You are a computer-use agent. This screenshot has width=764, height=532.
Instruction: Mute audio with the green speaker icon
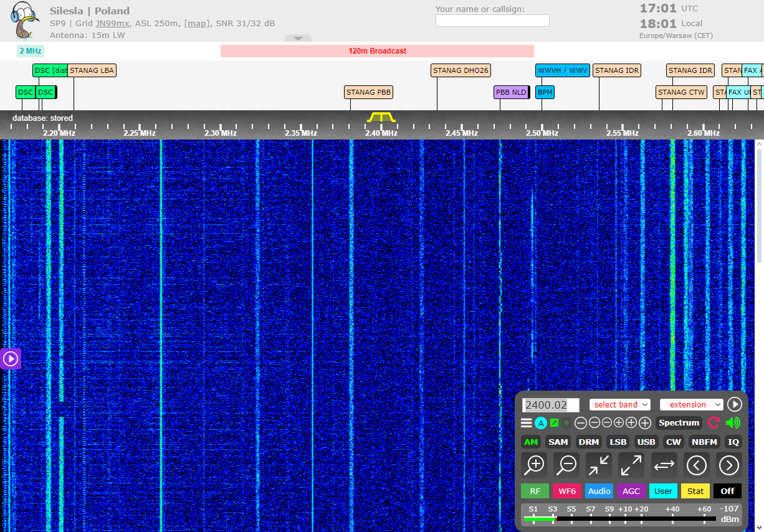[x=733, y=423]
